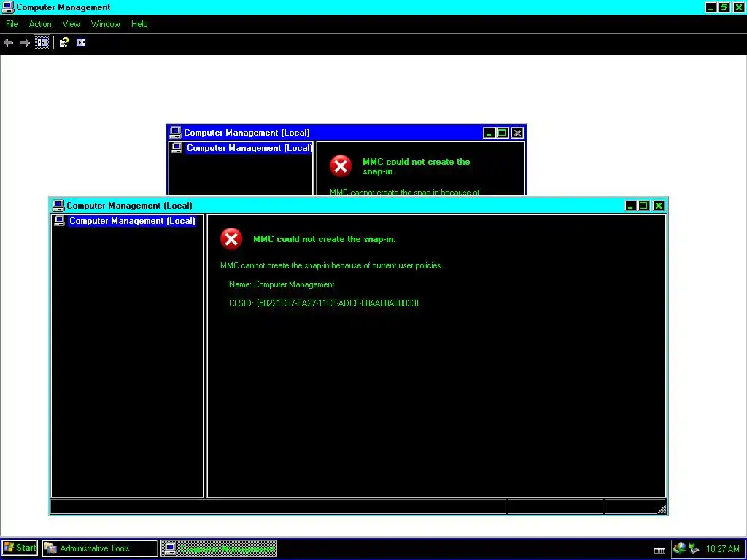The image size is (747, 560).
Task: Click the Show/Hide Action Pane icon
Action: coord(81,43)
